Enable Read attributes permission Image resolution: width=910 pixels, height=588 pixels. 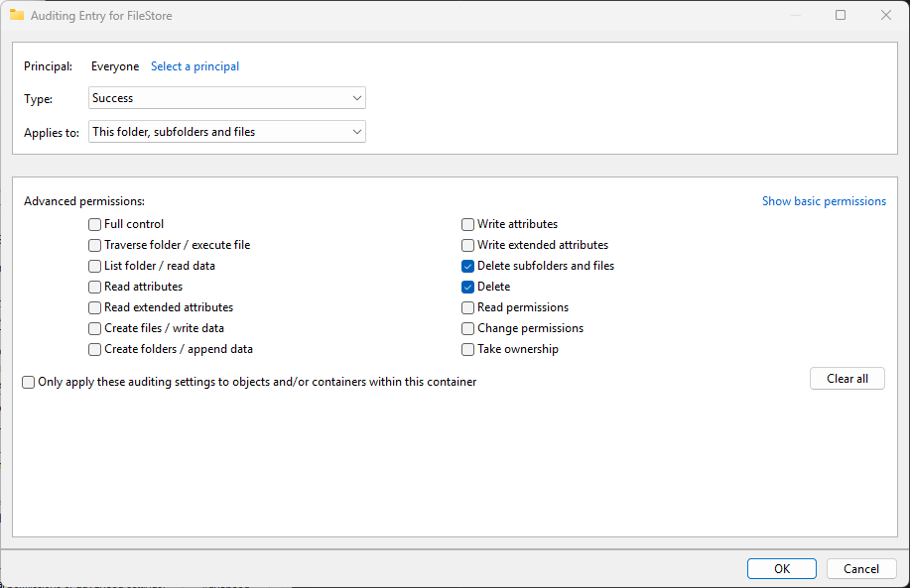[x=95, y=287]
